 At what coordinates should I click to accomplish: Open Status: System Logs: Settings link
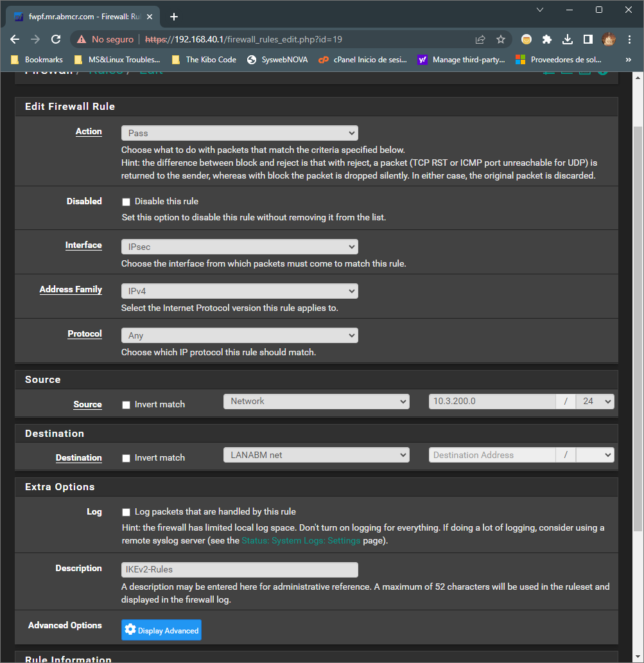point(300,540)
